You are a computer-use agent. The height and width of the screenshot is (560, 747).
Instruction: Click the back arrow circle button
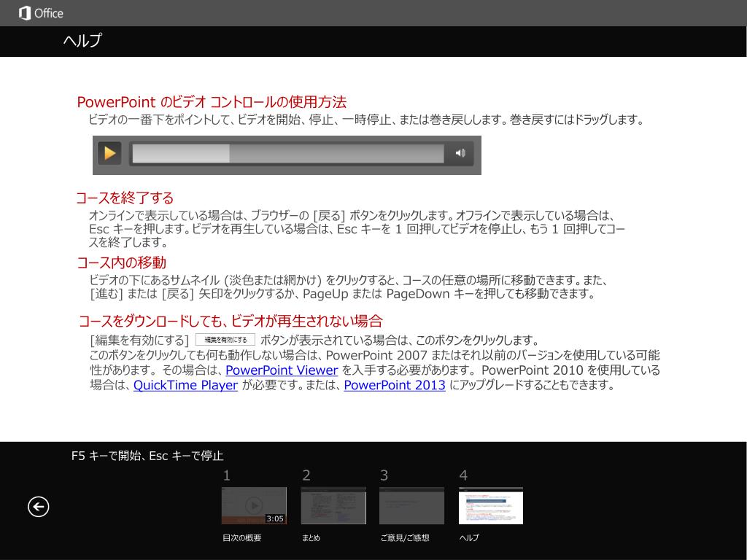(x=38, y=507)
